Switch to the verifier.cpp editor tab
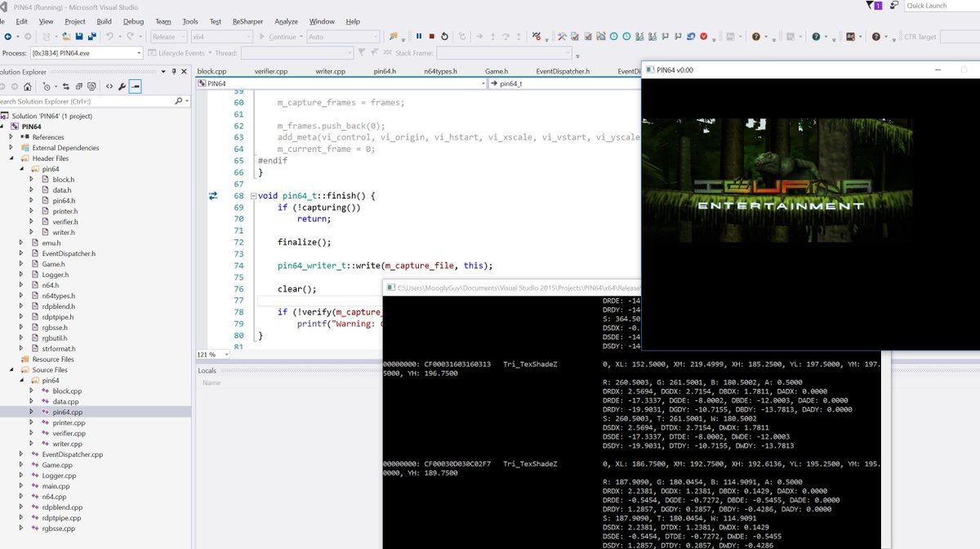The image size is (980, 549). tap(271, 71)
